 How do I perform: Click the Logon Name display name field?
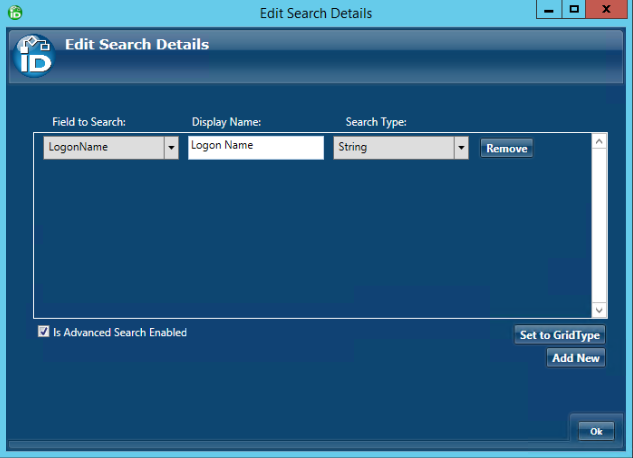(255, 147)
